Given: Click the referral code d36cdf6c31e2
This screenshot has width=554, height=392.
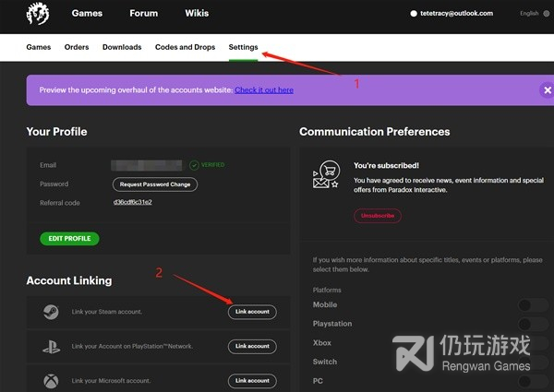Looking at the screenshot, I should coord(132,201).
